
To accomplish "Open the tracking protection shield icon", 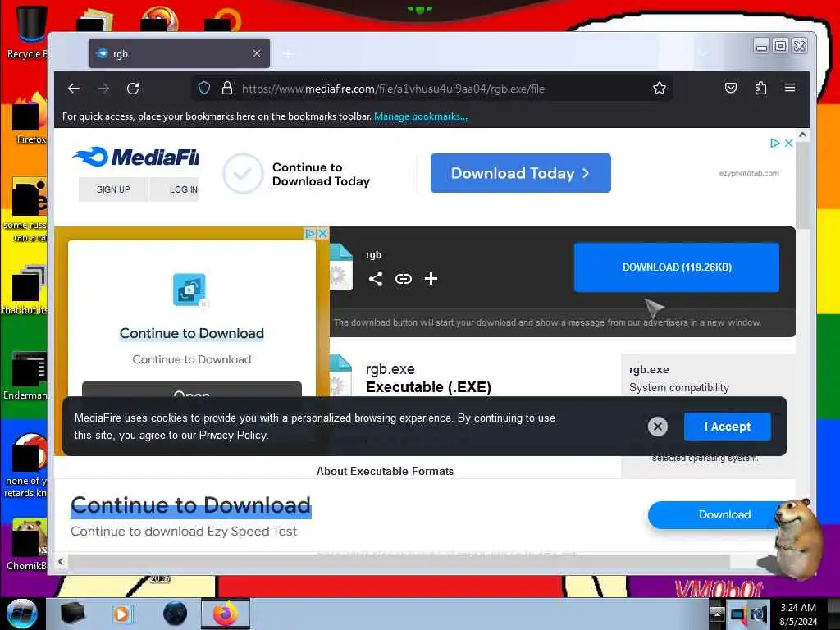I will click(x=204, y=89).
